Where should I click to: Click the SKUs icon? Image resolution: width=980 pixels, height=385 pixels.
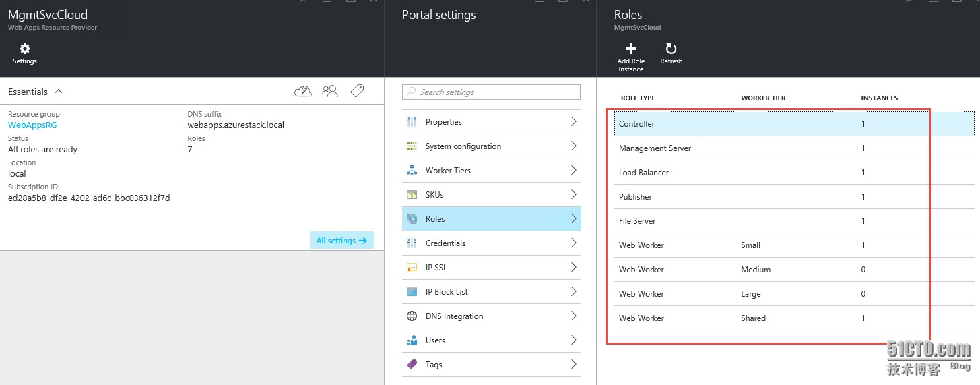[x=412, y=195]
